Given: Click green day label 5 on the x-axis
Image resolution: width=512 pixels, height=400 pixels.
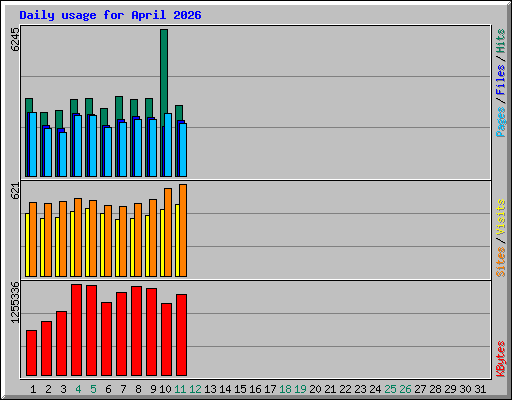Looking at the screenshot, I should coord(93,389).
